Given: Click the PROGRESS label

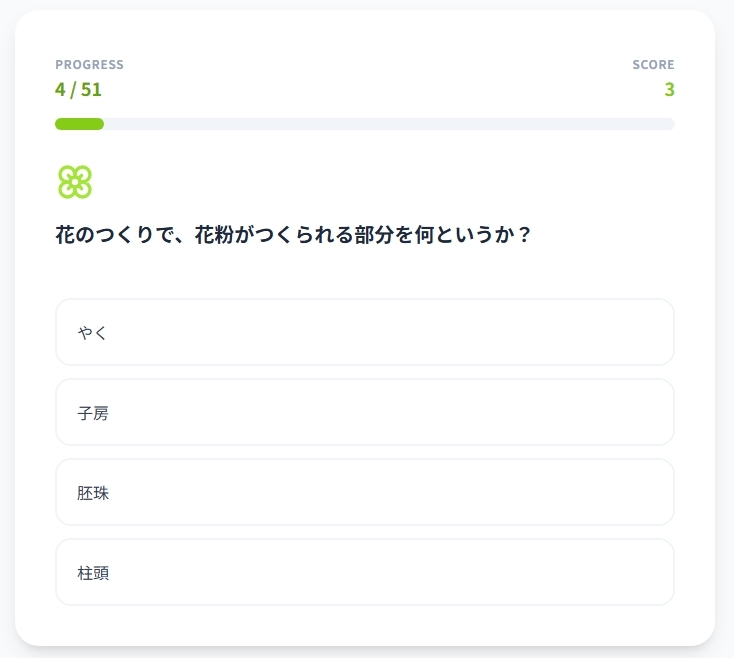Looking at the screenshot, I should coord(89,65).
